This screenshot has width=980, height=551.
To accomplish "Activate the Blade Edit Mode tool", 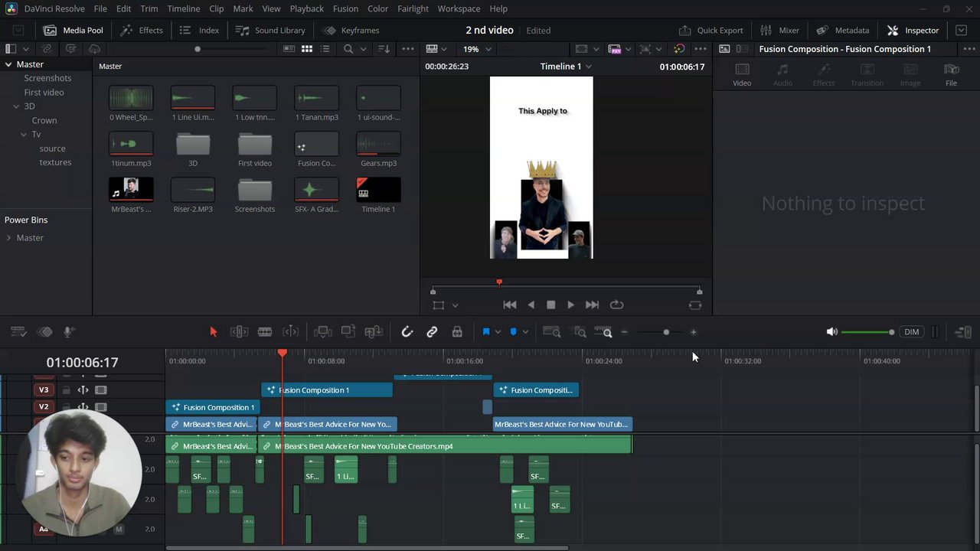I will [x=264, y=331].
